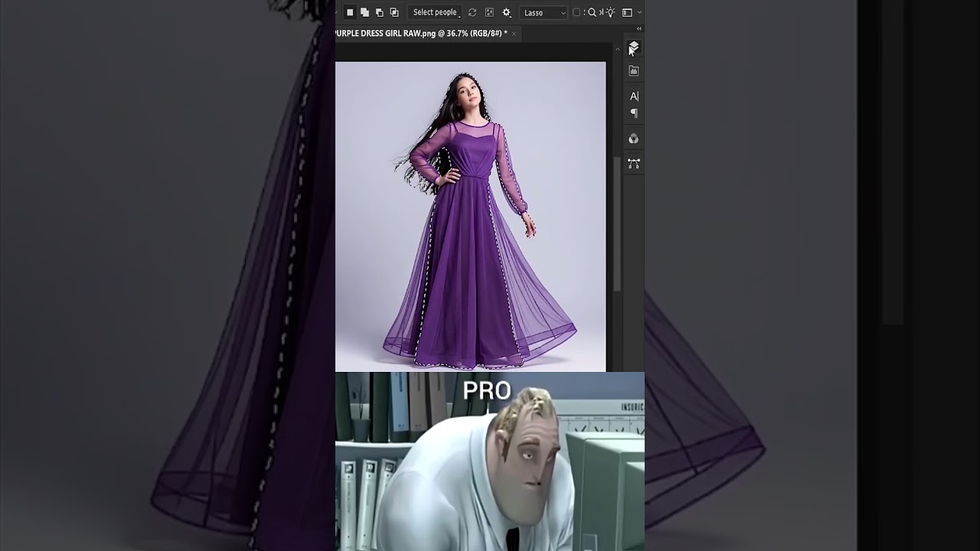Open the Paragraph panel icon

click(634, 112)
